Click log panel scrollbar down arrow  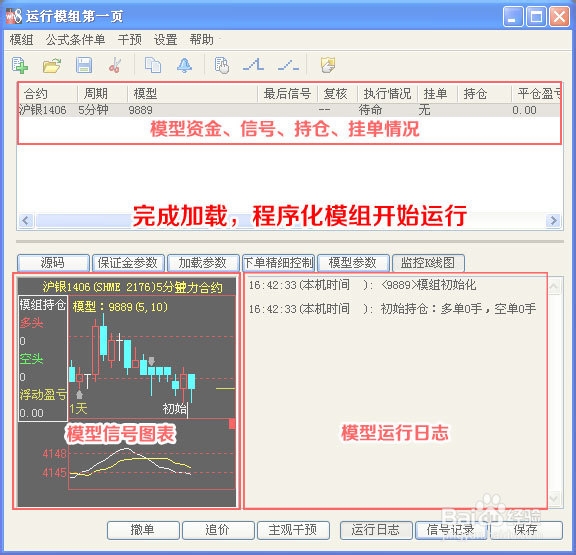(x=554, y=499)
